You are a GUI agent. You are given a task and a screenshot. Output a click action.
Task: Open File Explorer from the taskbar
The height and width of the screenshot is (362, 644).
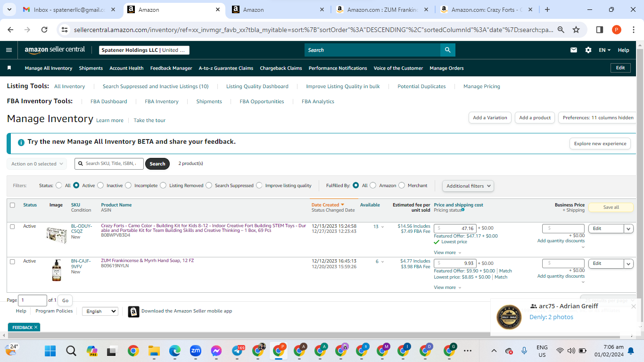tap(154, 351)
